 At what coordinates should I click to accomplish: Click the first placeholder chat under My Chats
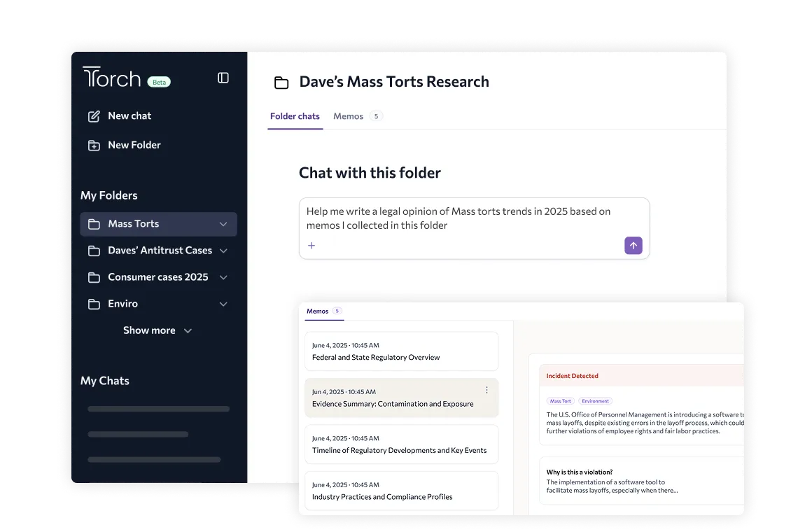(158, 409)
